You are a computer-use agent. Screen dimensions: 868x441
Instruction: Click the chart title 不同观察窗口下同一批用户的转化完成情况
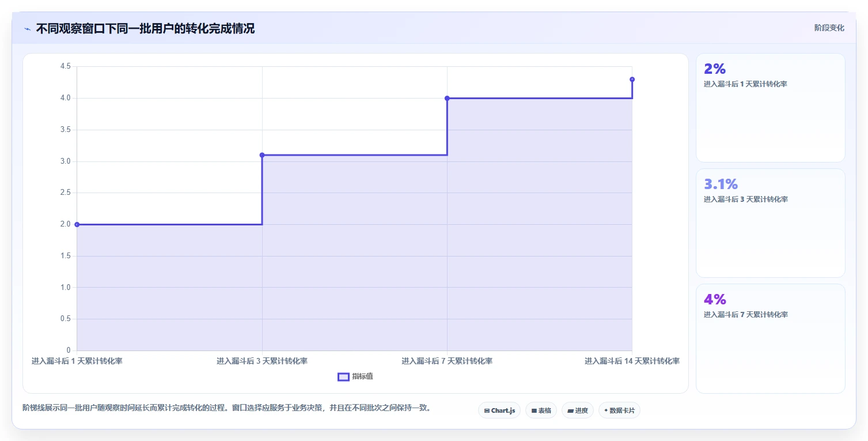tap(145, 28)
